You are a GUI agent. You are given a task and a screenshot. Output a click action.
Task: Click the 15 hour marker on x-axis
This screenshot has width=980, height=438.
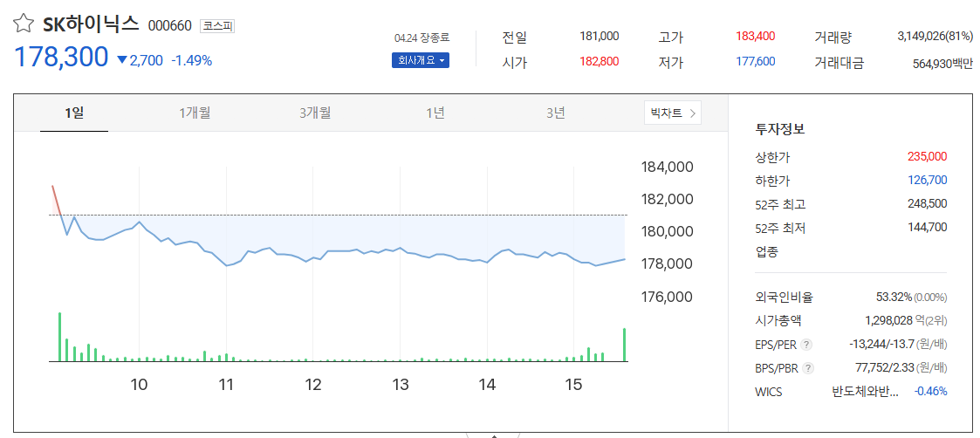573,385
